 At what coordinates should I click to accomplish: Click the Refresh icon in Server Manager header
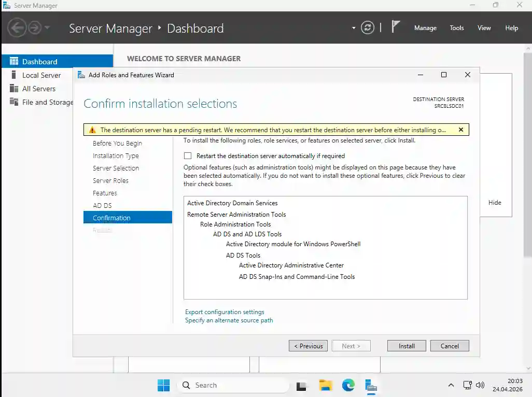pyautogui.click(x=368, y=27)
